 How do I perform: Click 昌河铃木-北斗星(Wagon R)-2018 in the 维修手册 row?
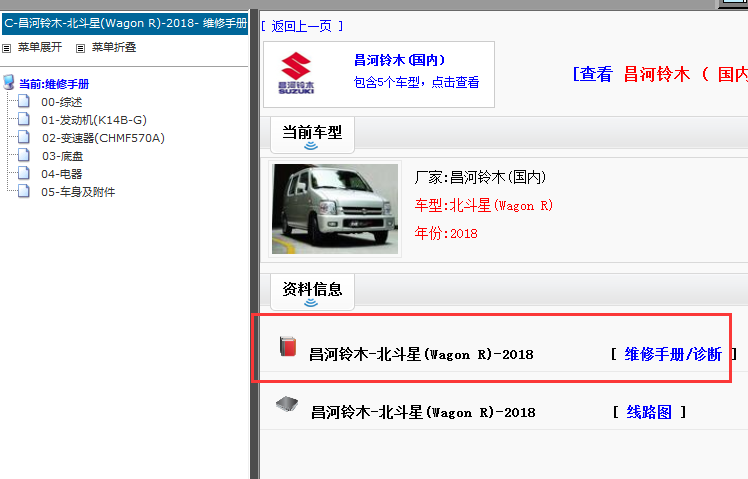click(x=421, y=354)
